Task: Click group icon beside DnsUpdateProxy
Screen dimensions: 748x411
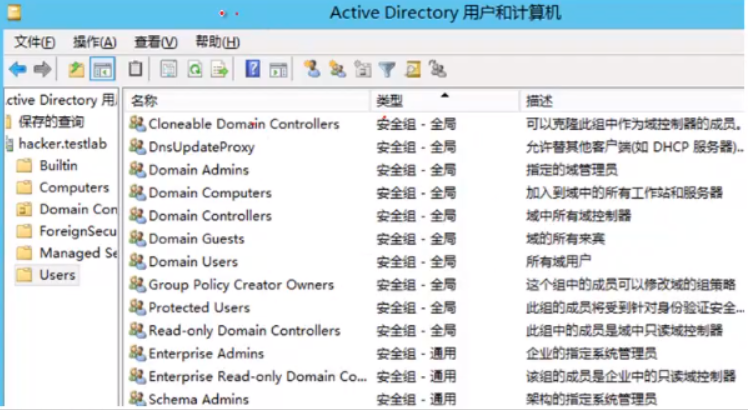Action: point(137,147)
